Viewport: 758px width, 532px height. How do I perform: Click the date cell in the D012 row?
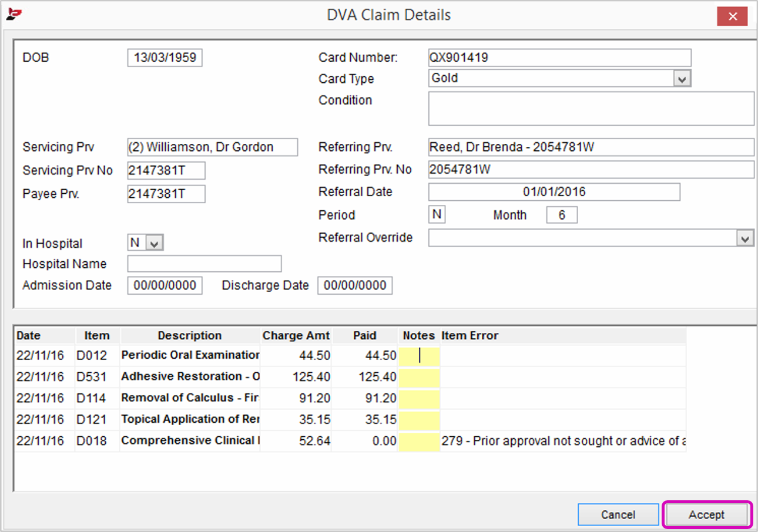(40, 355)
